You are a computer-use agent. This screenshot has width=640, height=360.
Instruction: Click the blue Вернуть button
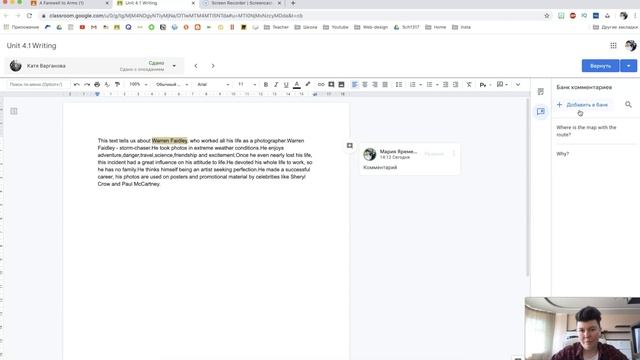tap(600, 66)
